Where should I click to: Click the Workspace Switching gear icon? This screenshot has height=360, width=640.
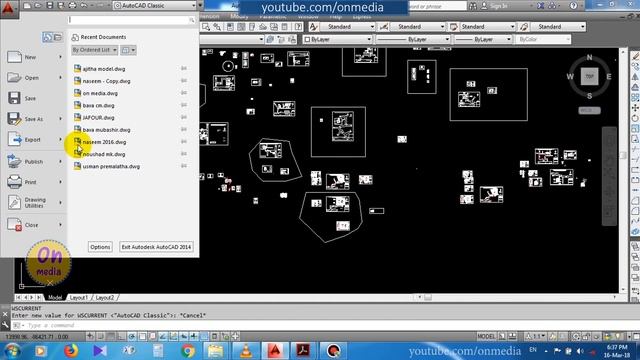[x=576, y=337]
